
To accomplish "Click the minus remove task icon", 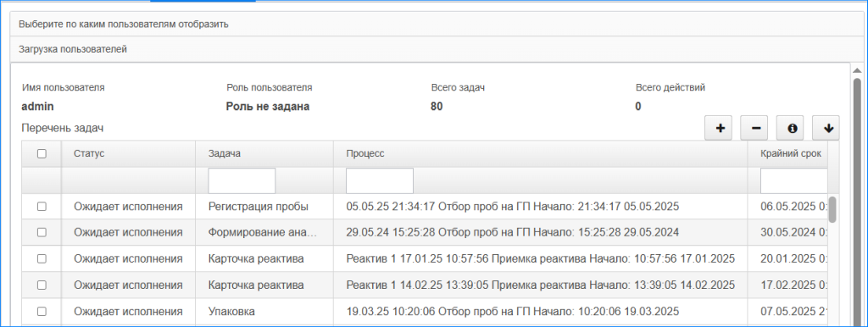I will [x=755, y=129].
